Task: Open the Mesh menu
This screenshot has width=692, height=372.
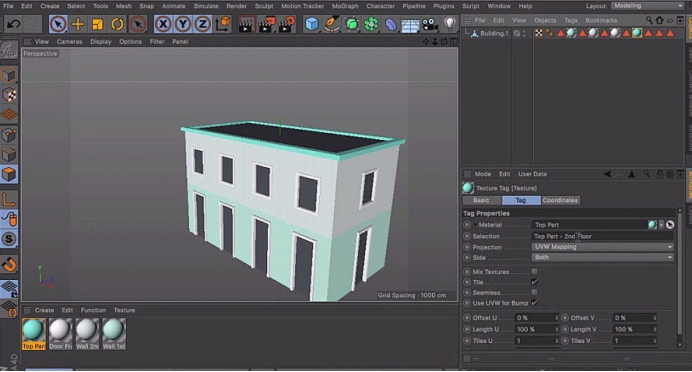Action: point(124,6)
